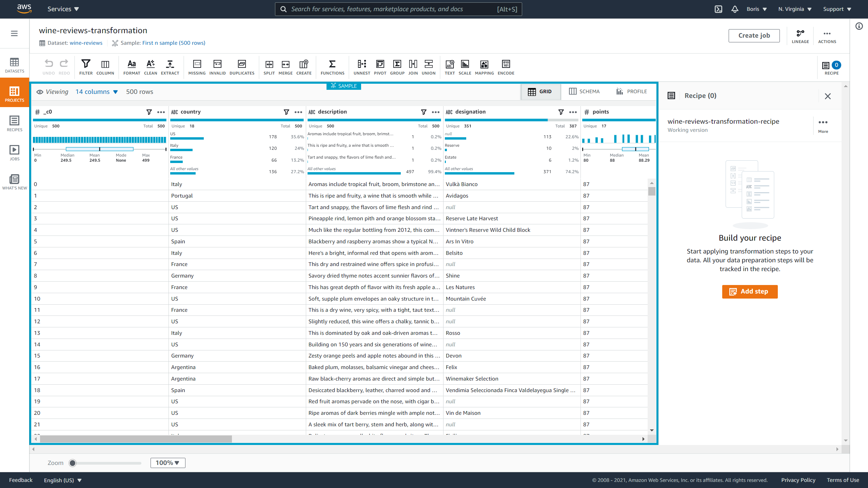Screen dimensions: 868x488
Task: Toggle the hamburger navigation menu
Action: click(14, 33)
